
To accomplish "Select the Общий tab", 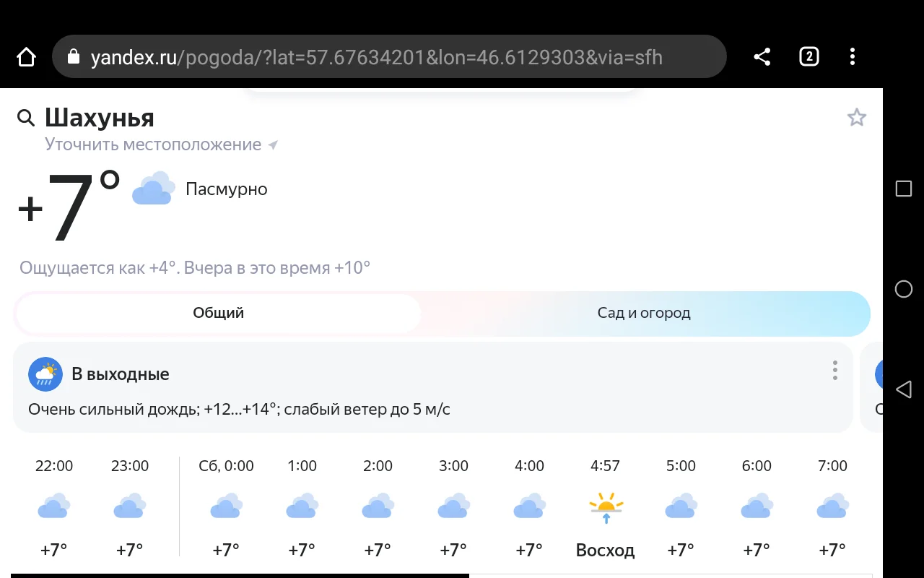I will [217, 313].
